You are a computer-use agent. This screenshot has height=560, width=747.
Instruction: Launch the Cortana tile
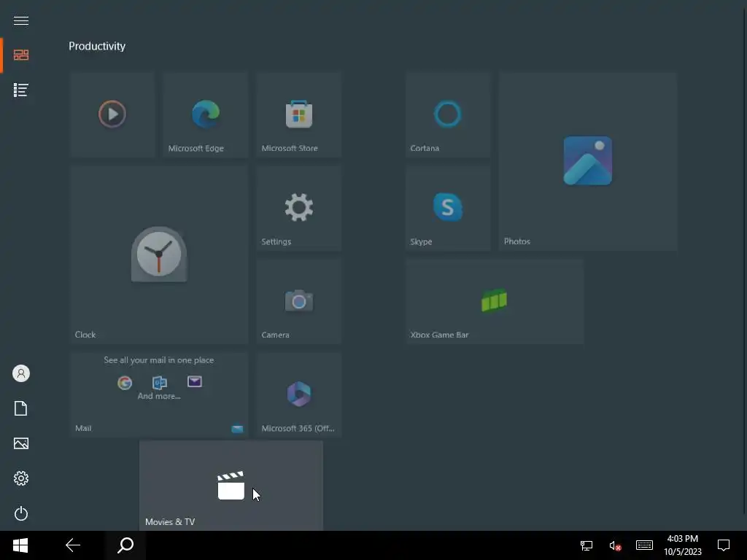(x=448, y=114)
